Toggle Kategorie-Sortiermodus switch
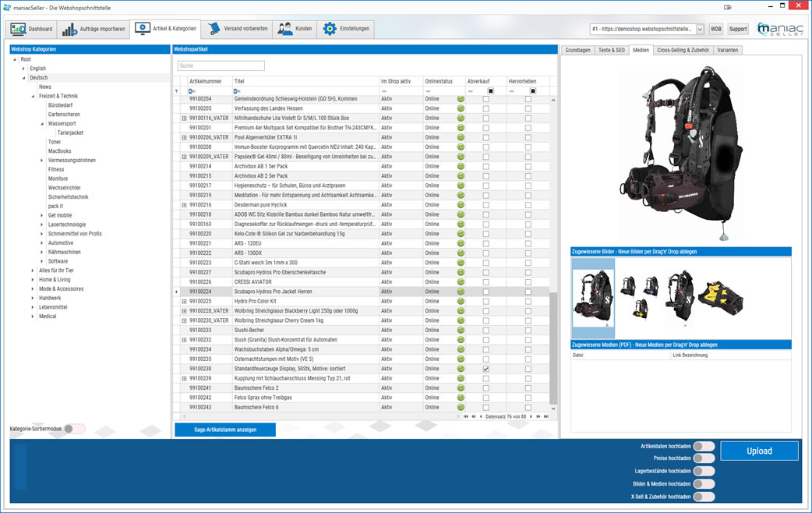 coord(75,429)
